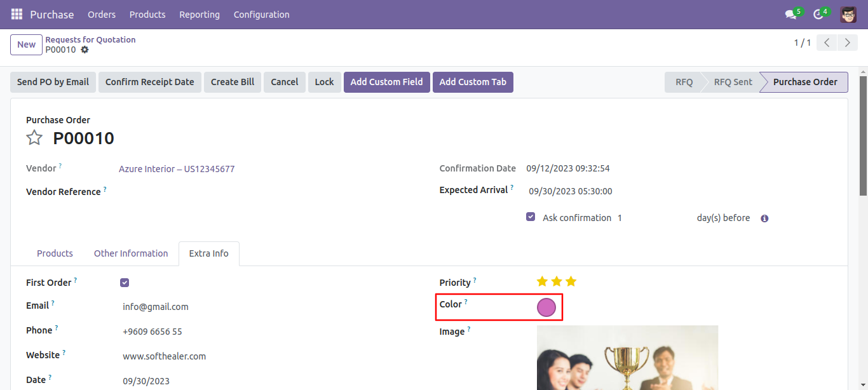Open vendor Azure Interior – US12345677 link
This screenshot has width=868, height=390.
coord(177,169)
